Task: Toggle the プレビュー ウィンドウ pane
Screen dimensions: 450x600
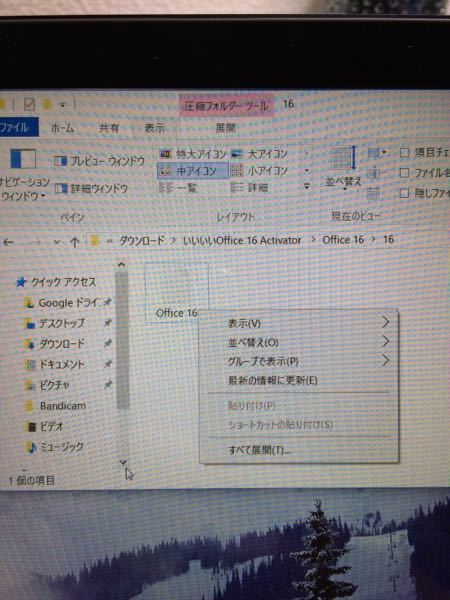Action: 99,161
